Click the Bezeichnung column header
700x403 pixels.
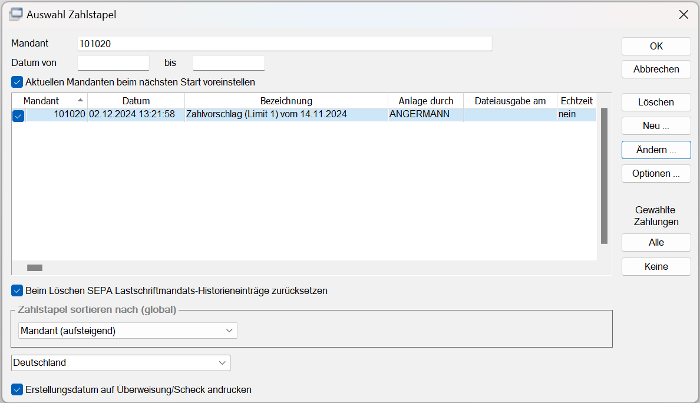286,101
